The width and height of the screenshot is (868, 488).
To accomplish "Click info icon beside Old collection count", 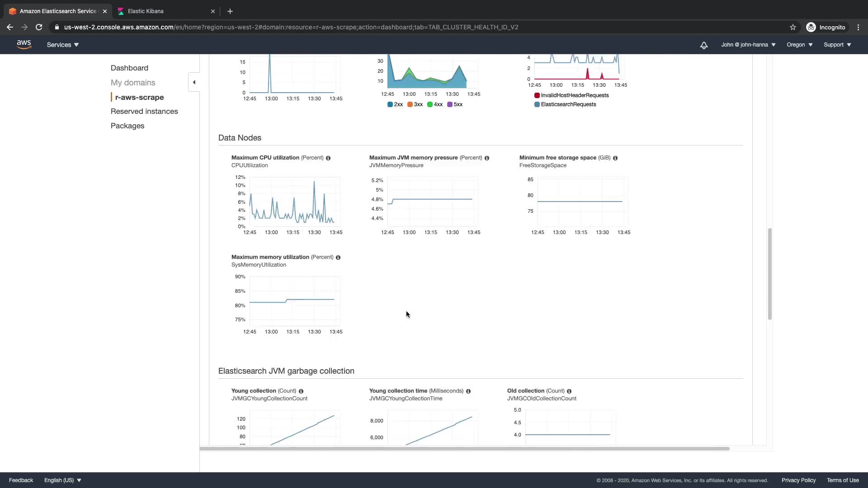I will point(569,391).
